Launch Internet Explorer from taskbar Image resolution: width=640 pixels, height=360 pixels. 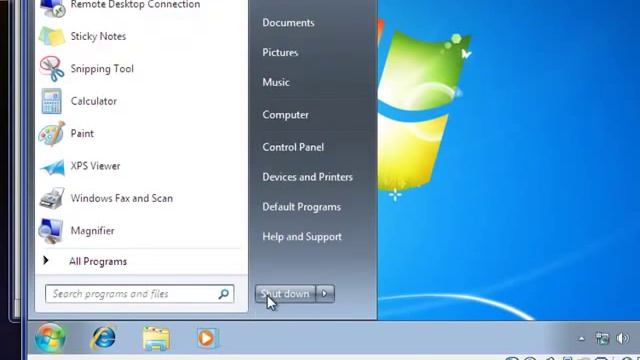(103, 338)
